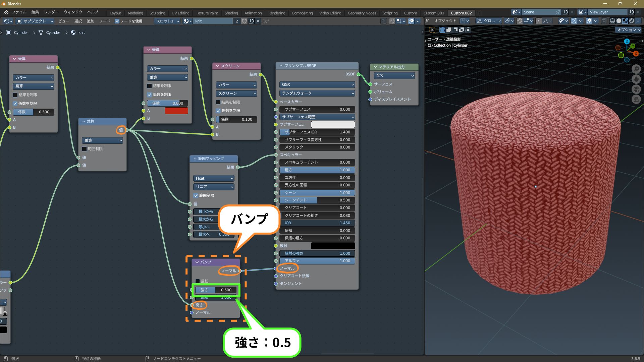644x362 pixels.
Task: Uncheck 範囲制限 in Map Range node
Action: coord(196,195)
